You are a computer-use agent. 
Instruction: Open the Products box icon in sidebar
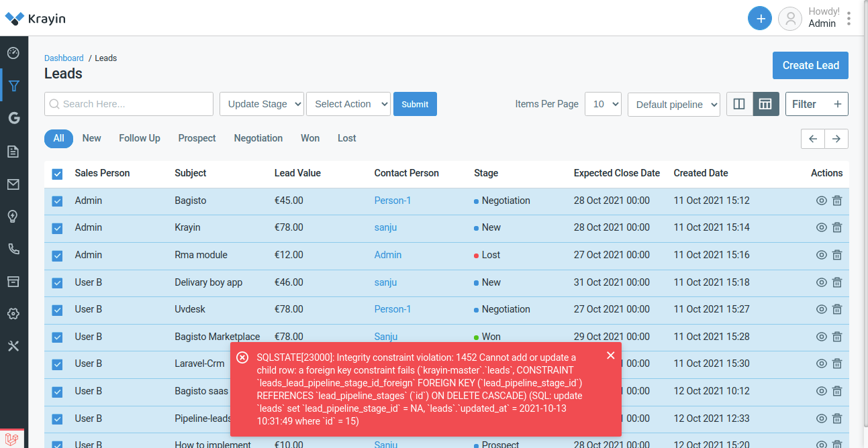pyautogui.click(x=13, y=281)
